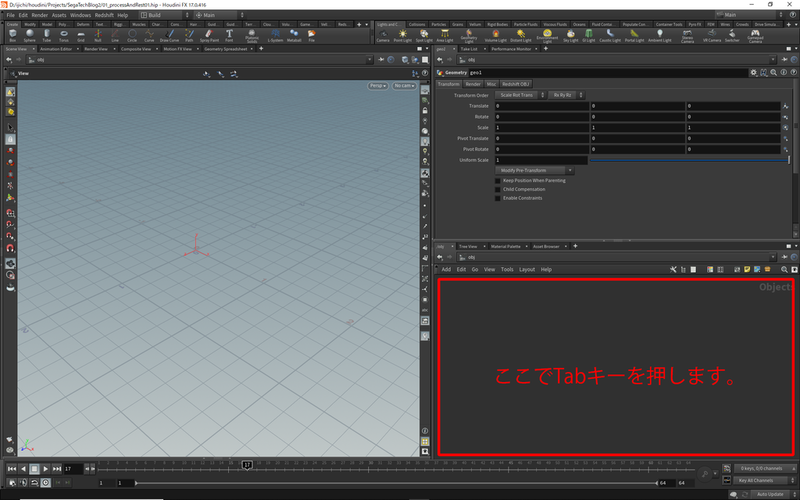Viewport: 800px width, 500px height.
Task: Open the network editor Layout menu
Action: tap(527, 269)
